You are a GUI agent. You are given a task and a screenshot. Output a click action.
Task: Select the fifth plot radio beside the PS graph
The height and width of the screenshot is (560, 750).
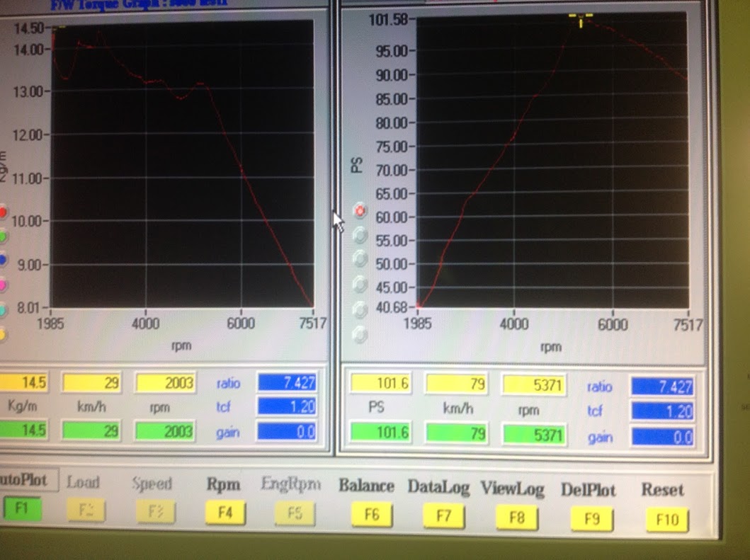point(360,309)
